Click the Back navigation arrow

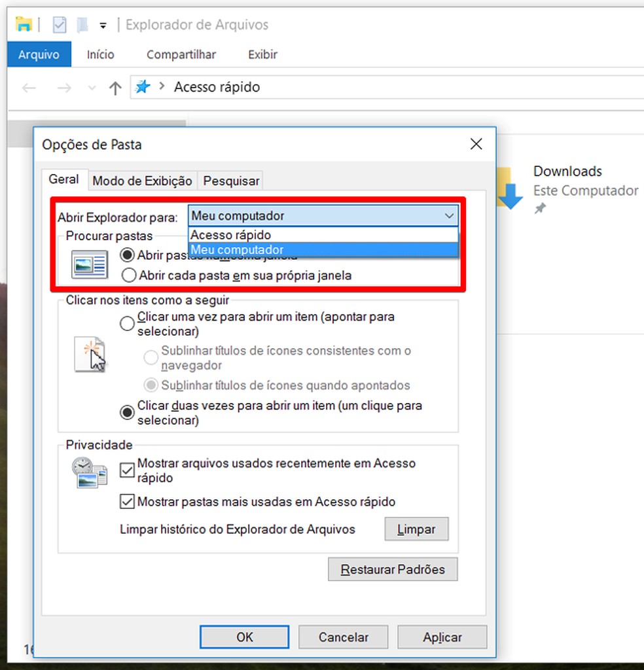click(x=29, y=88)
